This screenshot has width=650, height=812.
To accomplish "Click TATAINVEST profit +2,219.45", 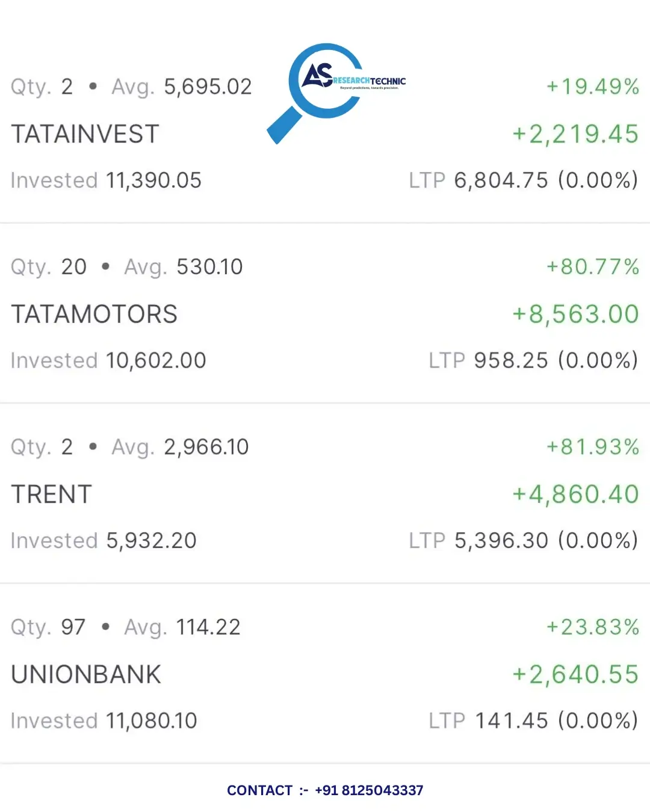I will tap(575, 134).
